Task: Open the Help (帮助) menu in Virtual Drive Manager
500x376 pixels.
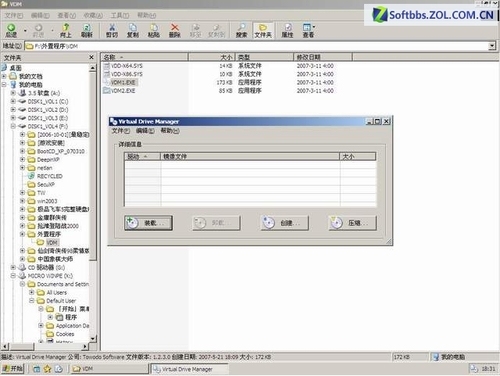Action: click(170, 131)
